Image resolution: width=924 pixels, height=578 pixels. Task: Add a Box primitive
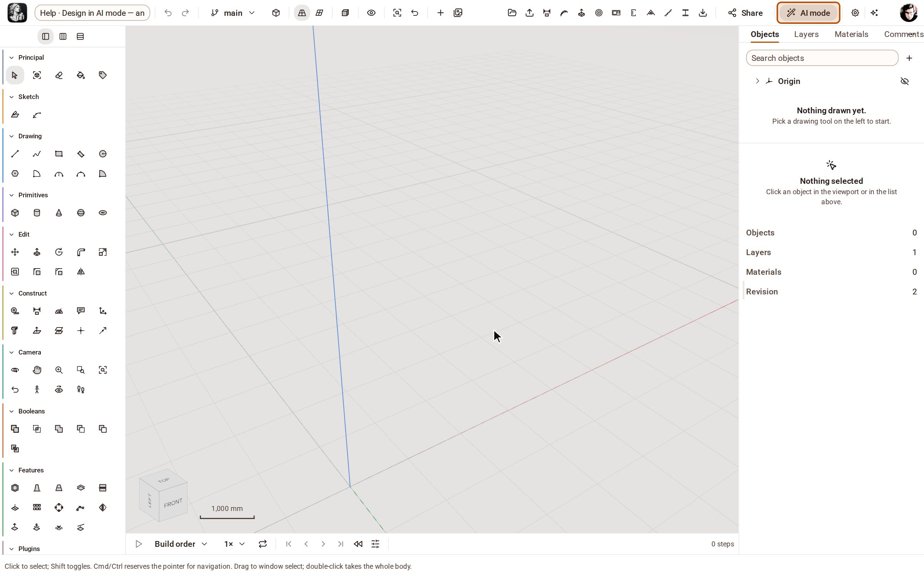pyautogui.click(x=15, y=213)
